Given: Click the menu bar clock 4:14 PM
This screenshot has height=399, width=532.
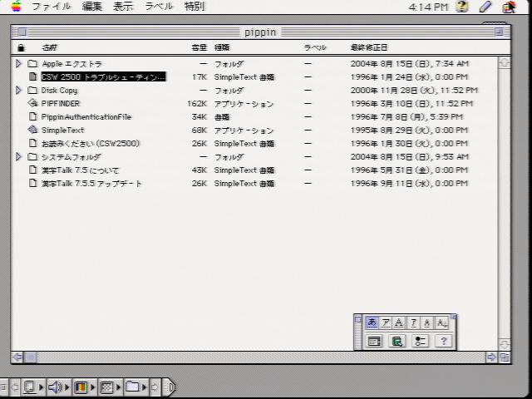Looking at the screenshot, I should (x=428, y=7).
